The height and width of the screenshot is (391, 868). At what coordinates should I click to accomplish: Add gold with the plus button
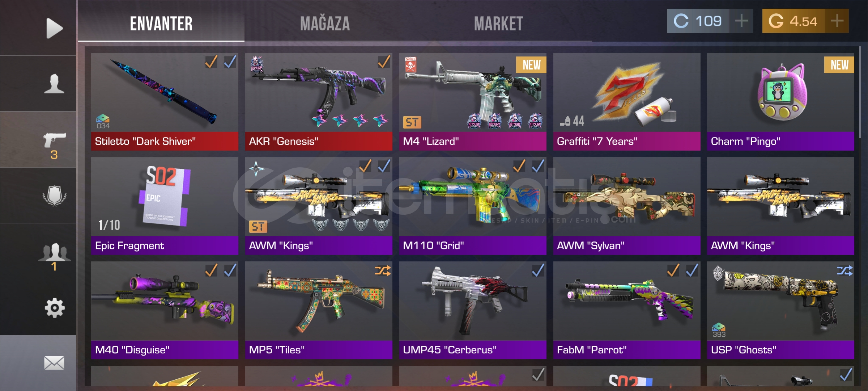click(x=837, y=21)
